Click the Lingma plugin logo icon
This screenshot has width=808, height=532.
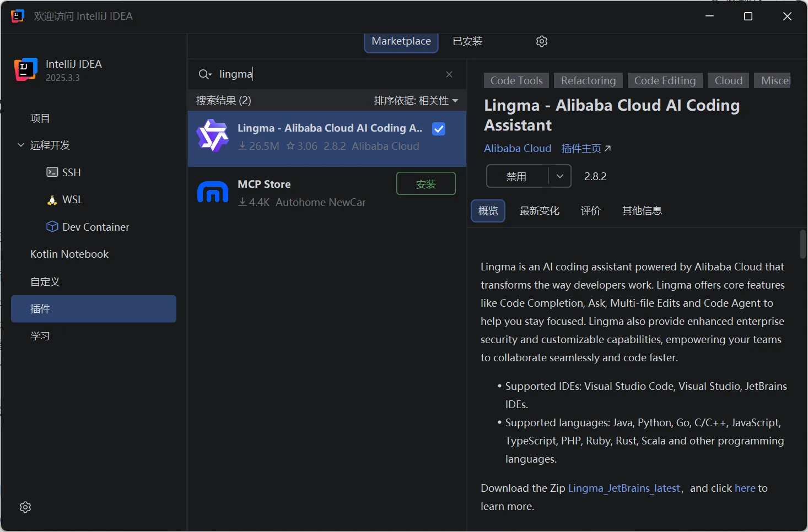click(213, 135)
